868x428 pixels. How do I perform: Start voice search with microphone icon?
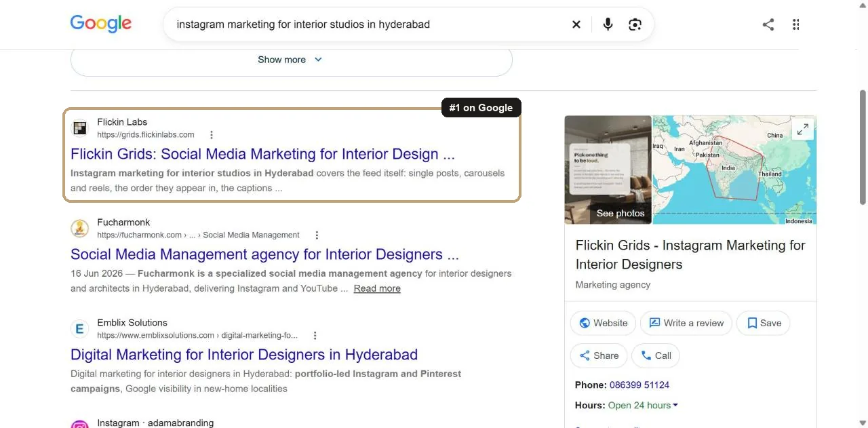click(608, 24)
